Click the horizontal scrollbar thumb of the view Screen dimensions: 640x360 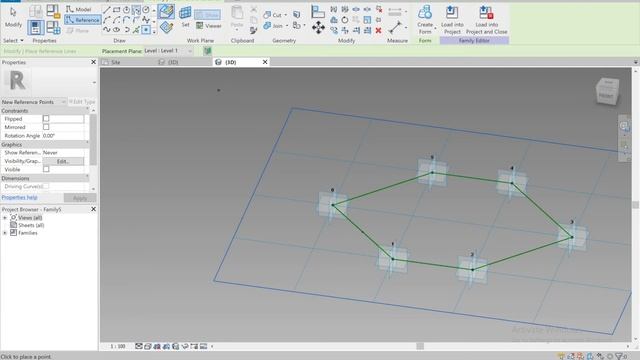coord(420,346)
